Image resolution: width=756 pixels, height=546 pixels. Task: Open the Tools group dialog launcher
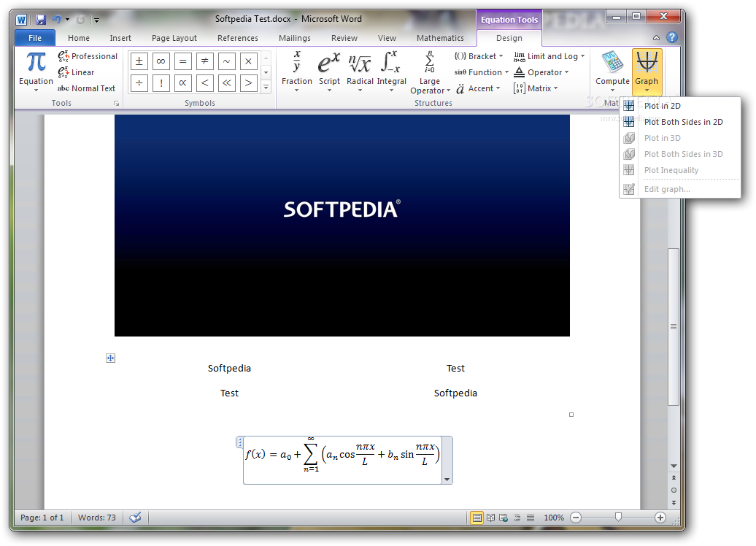tap(116, 103)
